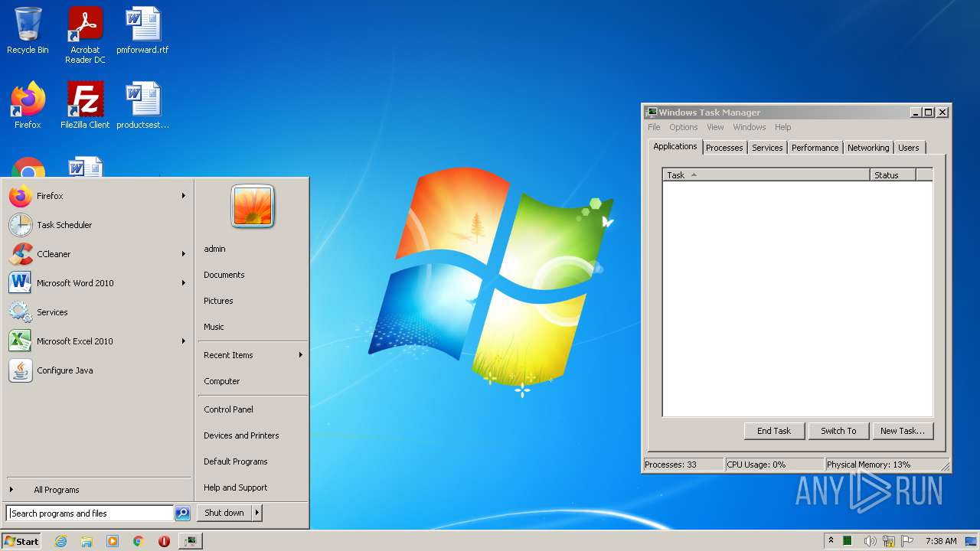This screenshot has width=980, height=551.
Task: Open Devices and Printers
Action: pos(253,435)
